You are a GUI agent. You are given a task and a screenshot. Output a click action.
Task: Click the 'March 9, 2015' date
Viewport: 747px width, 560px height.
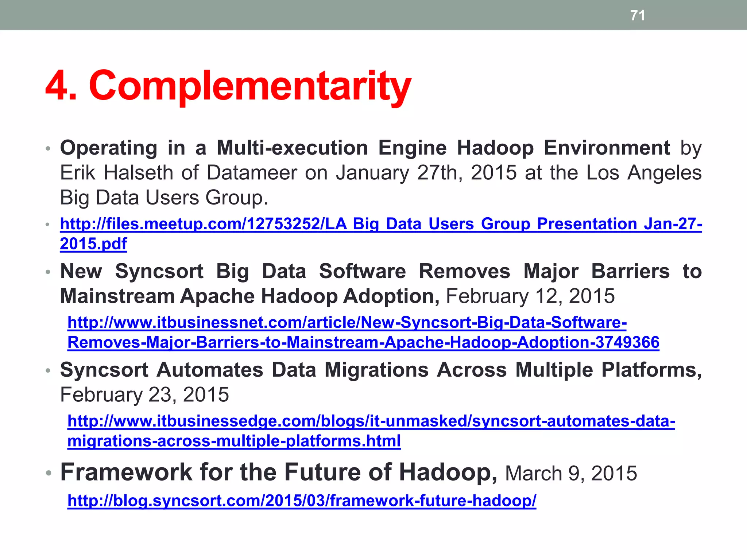(x=571, y=473)
